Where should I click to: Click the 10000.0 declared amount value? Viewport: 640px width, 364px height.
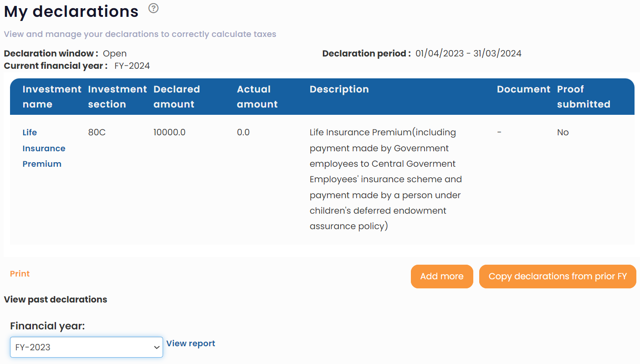tap(169, 133)
